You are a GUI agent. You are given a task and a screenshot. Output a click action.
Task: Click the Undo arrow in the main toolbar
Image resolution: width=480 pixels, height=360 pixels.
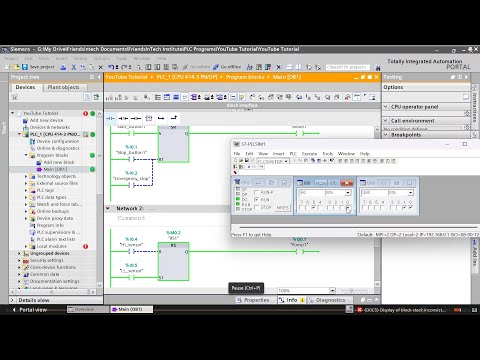(111, 67)
